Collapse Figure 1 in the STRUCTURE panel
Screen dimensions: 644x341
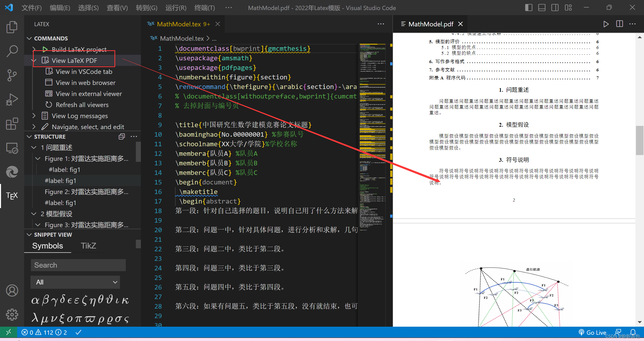point(38,159)
